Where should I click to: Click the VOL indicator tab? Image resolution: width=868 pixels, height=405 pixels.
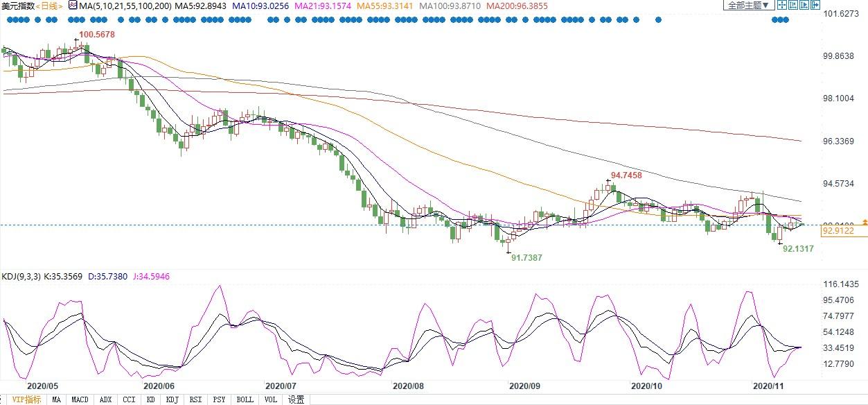tap(271, 399)
